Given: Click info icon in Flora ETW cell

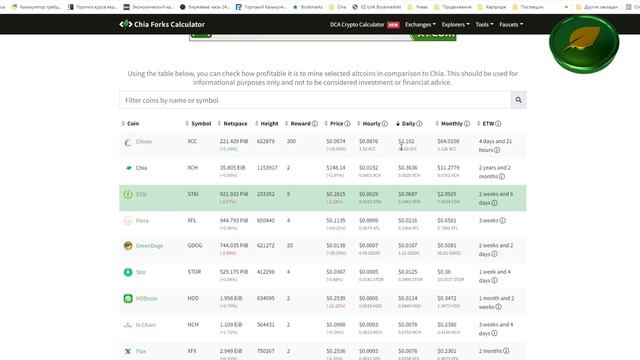Looking at the screenshot, I should point(502,220).
